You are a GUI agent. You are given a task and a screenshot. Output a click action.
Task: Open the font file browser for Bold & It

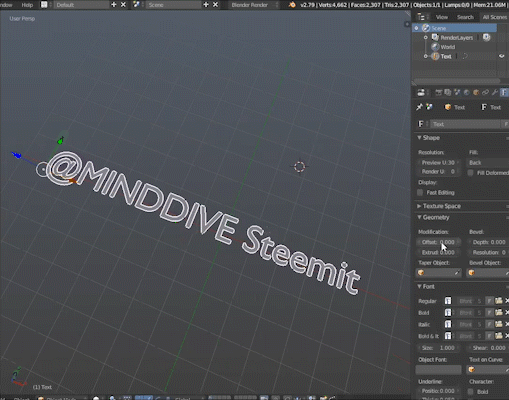click(x=499, y=336)
